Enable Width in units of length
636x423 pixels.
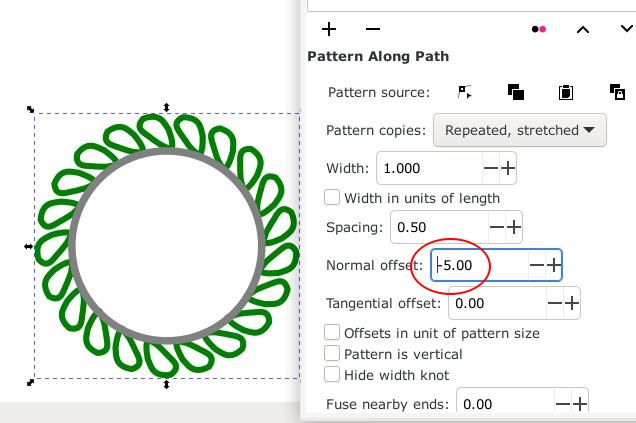tap(332, 198)
